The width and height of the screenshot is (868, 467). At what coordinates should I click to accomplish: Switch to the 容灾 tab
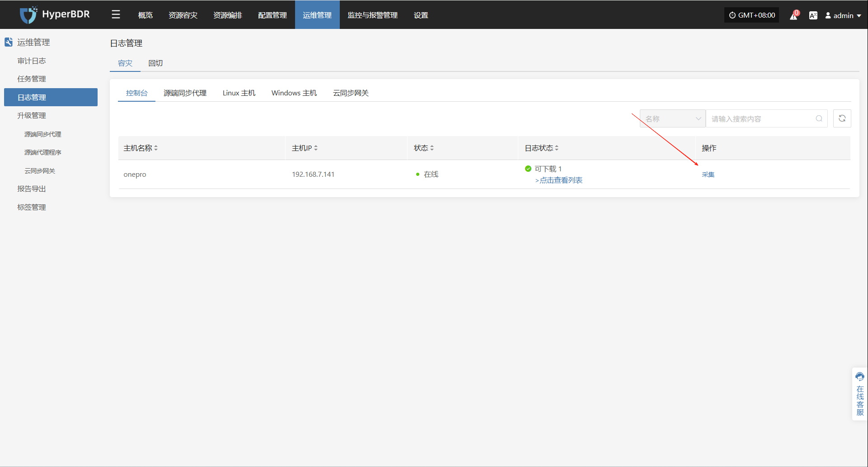click(125, 63)
